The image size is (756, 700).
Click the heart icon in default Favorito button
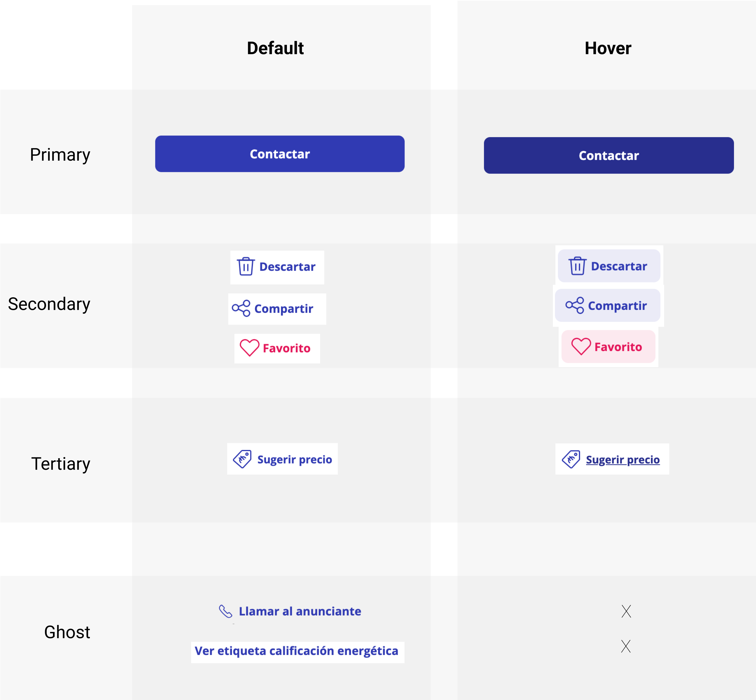pyautogui.click(x=249, y=347)
